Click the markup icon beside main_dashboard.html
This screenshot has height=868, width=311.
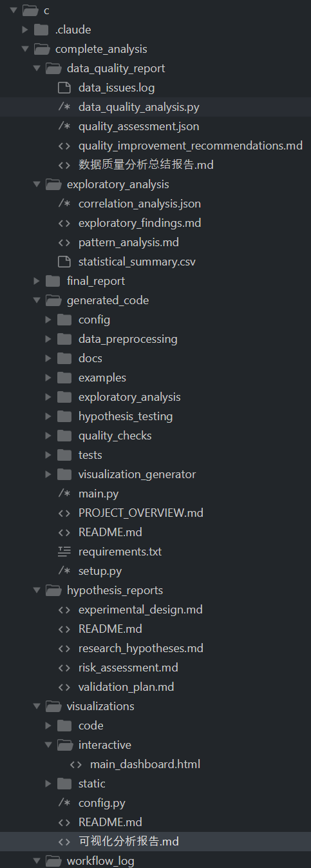tap(75, 764)
